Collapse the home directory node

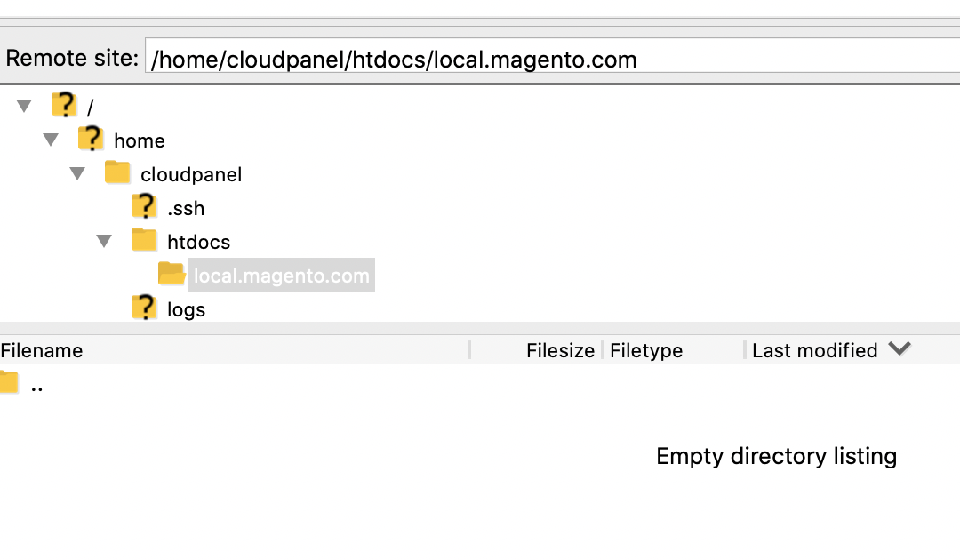click(x=51, y=140)
